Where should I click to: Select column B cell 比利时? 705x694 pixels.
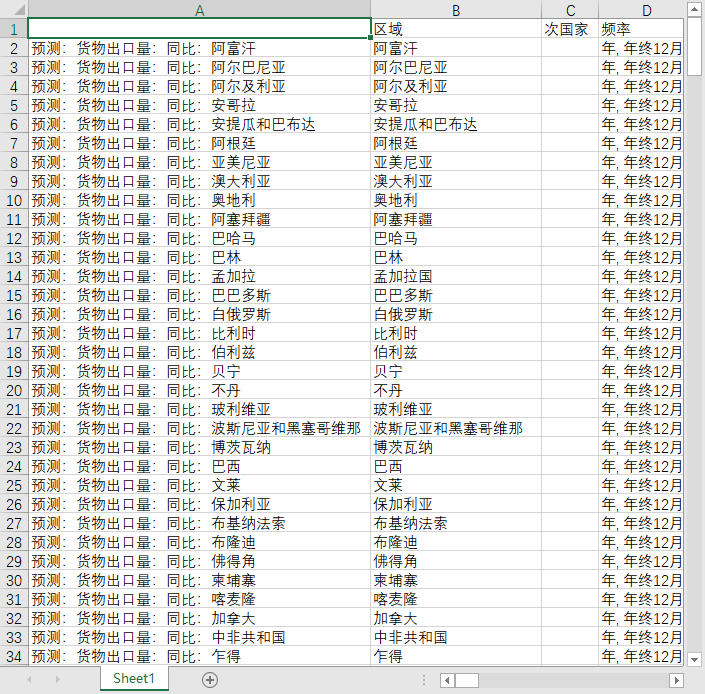[456, 333]
